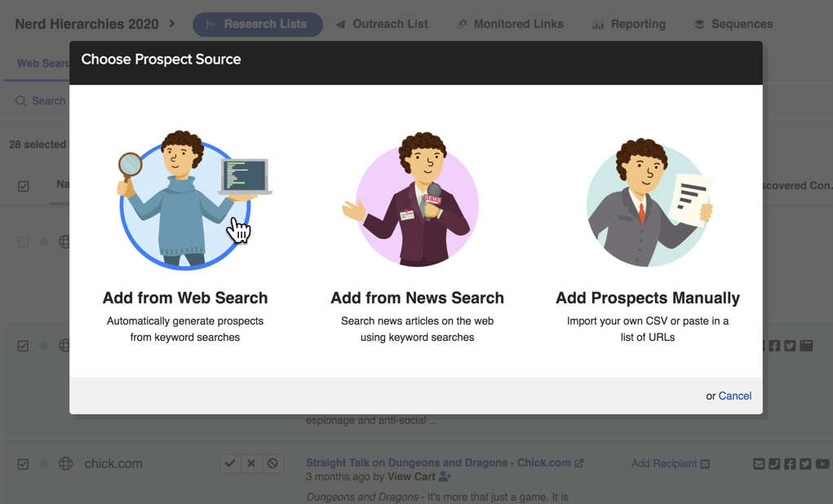
Task: Open the Reporting tab
Action: [629, 24]
